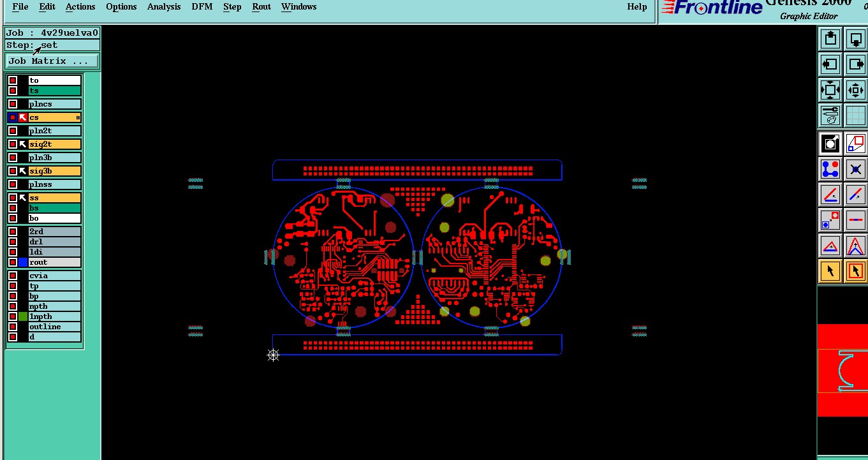Click the red and blue squares icon
The height and width of the screenshot is (460, 868).
pyautogui.click(x=830, y=220)
